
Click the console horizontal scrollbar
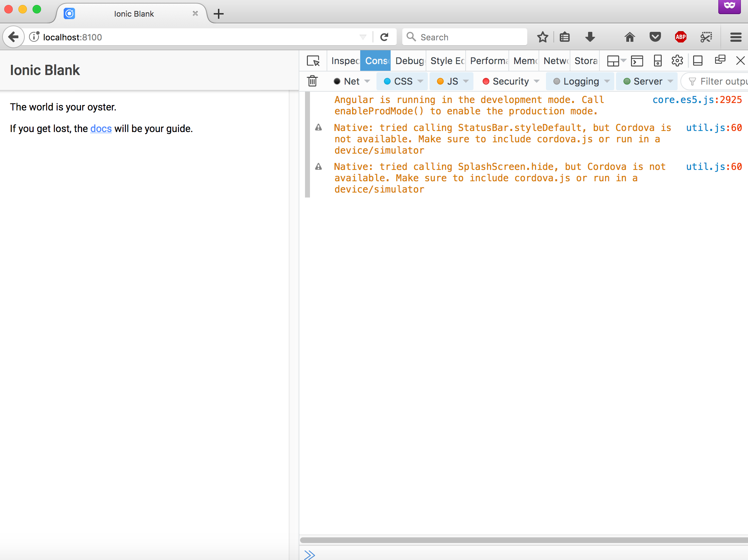[x=524, y=540]
